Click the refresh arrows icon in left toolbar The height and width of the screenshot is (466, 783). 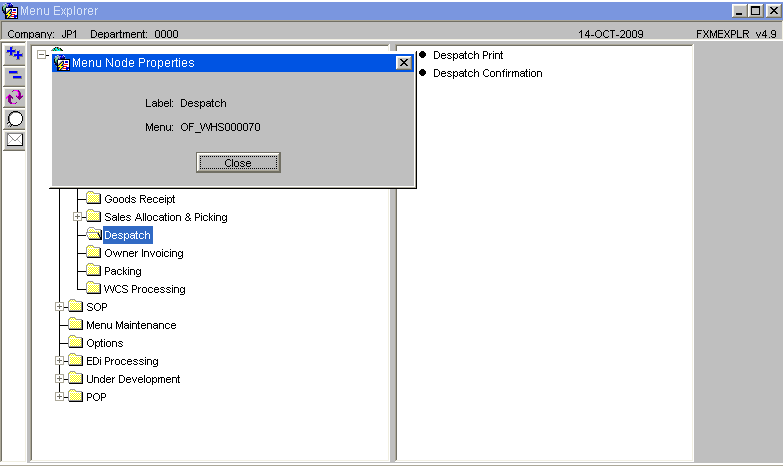14,97
